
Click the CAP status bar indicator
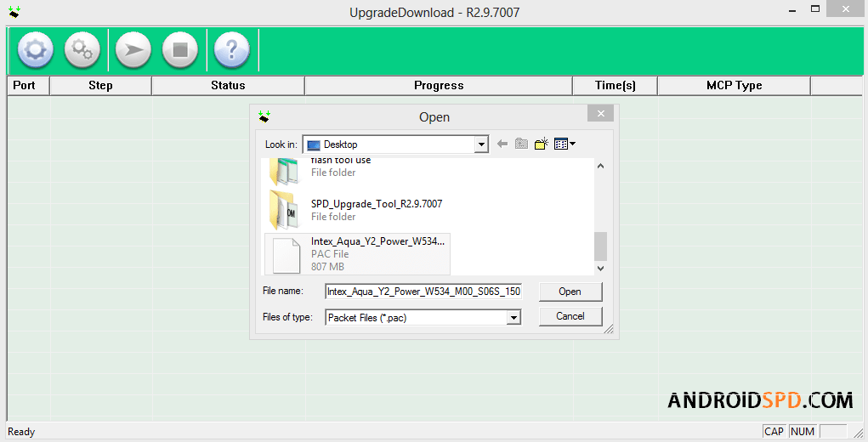[774, 432]
